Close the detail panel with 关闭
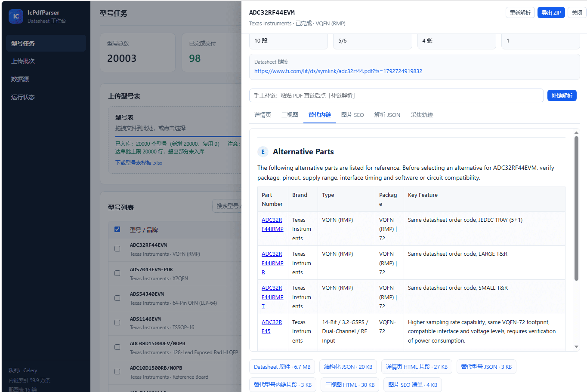 click(x=577, y=12)
